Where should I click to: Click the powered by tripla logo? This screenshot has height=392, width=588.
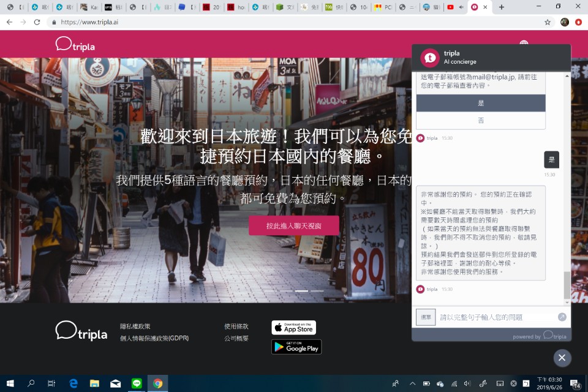click(555, 336)
